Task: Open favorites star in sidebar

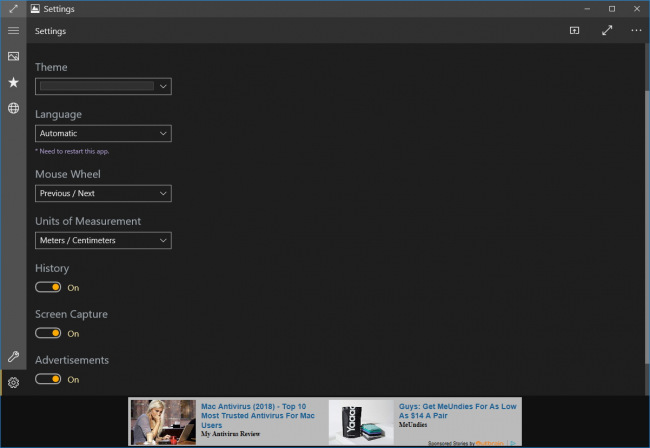Action: (x=13, y=82)
